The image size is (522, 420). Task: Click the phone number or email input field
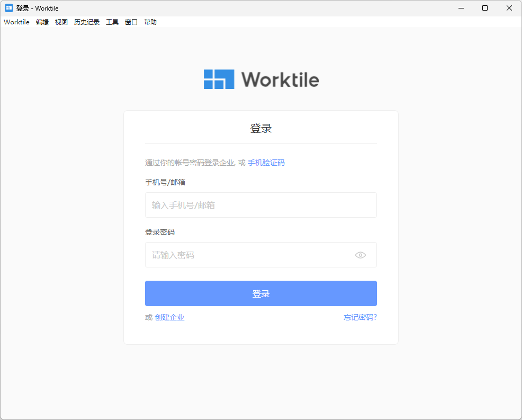click(x=260, y=205)
